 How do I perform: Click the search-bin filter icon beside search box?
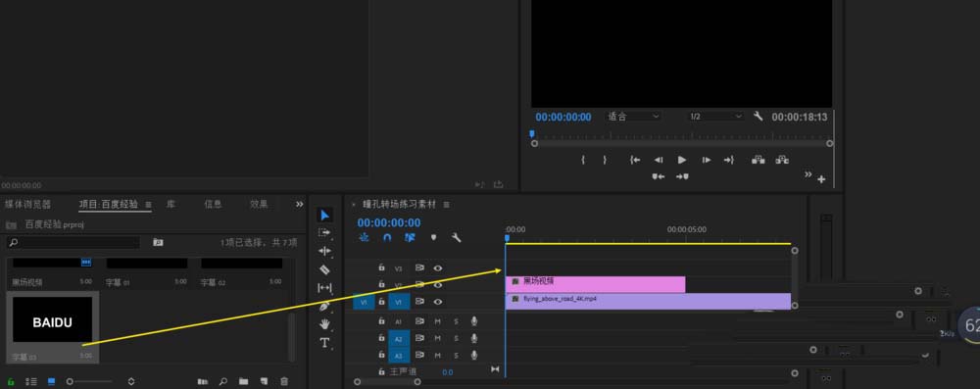158,242
